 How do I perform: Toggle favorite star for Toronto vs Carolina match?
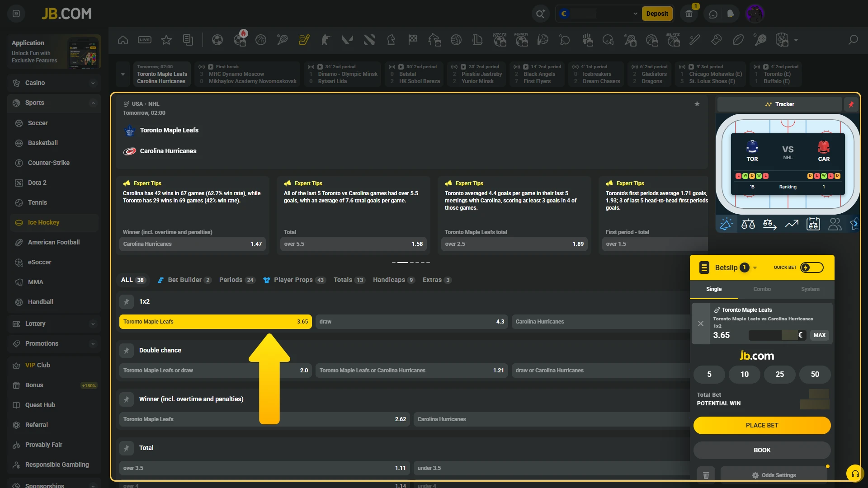click(697, 104)
